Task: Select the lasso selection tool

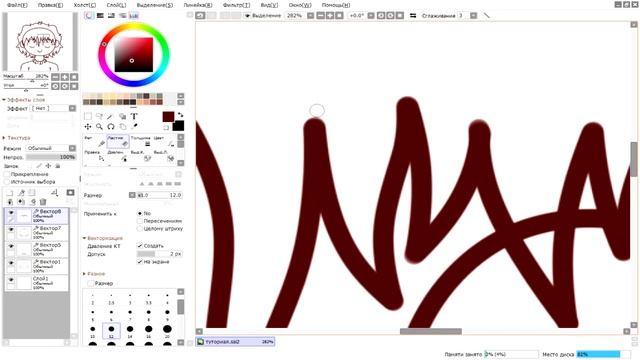Action: 99,116
